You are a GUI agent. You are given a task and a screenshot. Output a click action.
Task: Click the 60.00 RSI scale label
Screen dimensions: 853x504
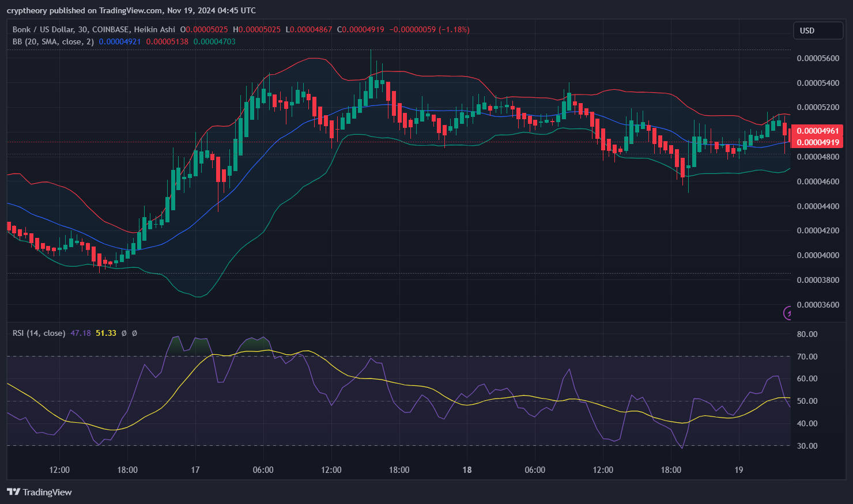click(x=807, y=378)
